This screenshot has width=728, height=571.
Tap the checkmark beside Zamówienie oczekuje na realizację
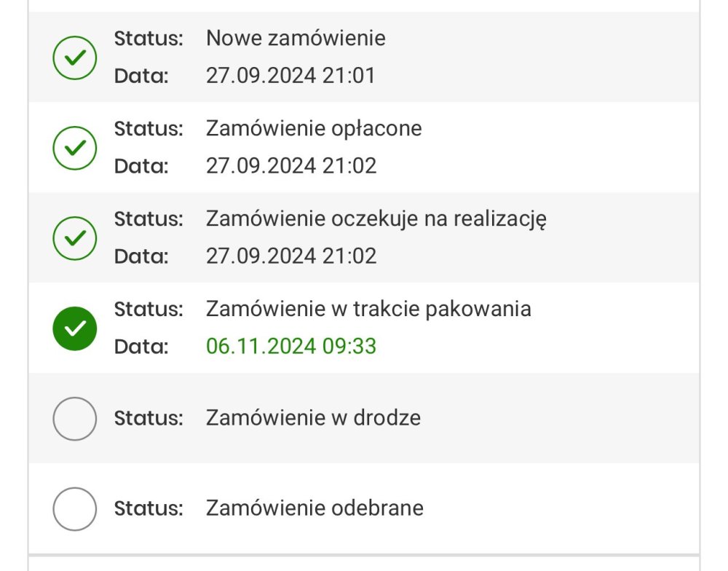click(75, 237)
